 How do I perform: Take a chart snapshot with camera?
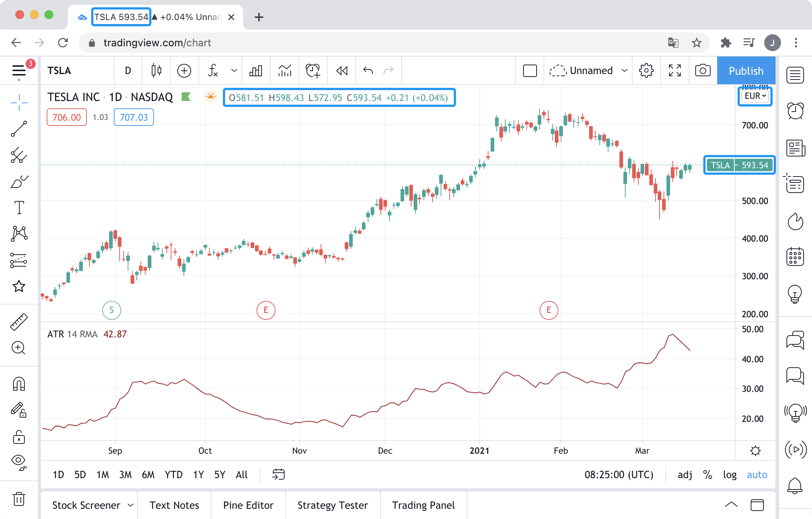click(x=703, y=70)
